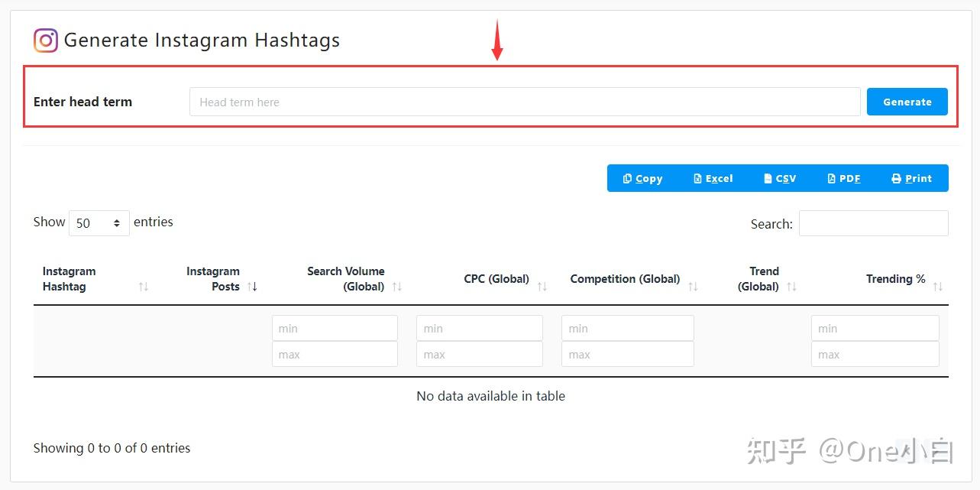The height and width of the screenshot is (490, 980).
Task: Select the Instagram Posts column header
Action: [x=213, y=279]
